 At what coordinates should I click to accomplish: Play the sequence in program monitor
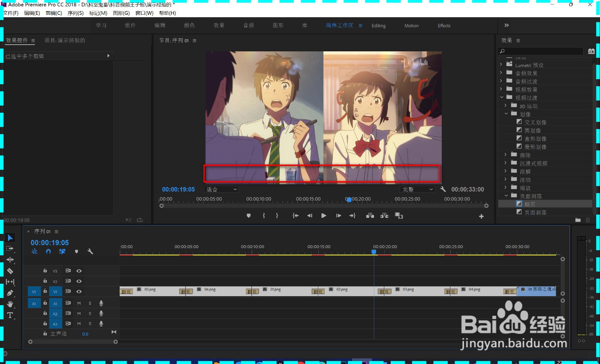(x=324, y=216)
